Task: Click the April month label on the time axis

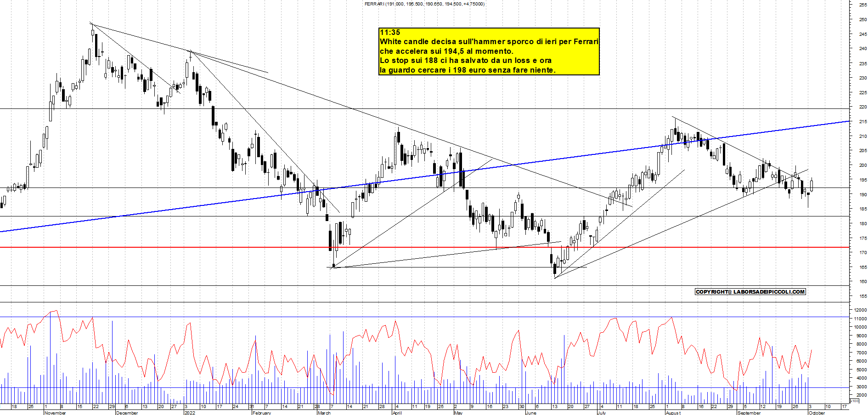Action: (x=397, y=413)
